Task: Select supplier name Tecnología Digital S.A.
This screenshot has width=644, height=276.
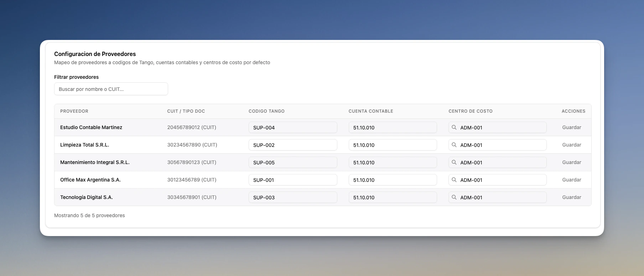Action: (x=87, y=197)
